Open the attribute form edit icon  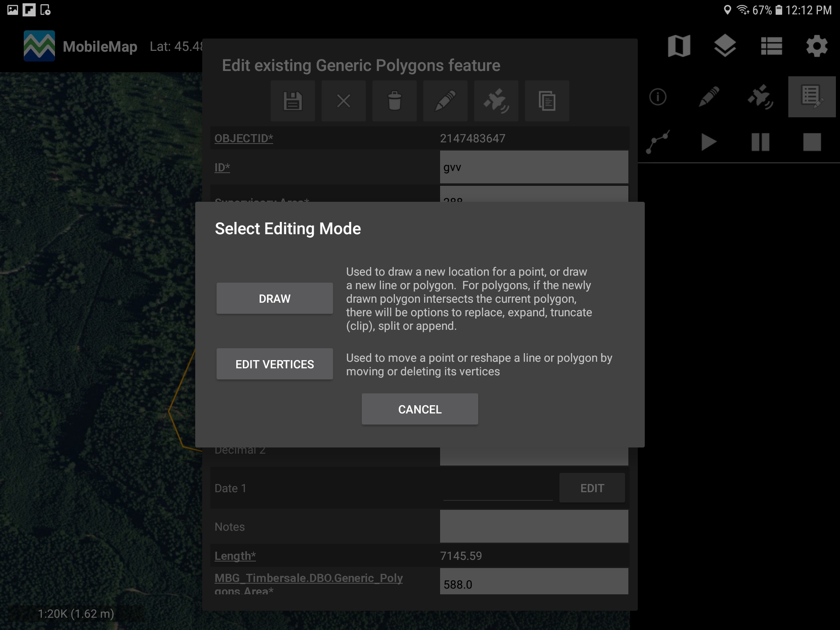(x=812, y=97)
